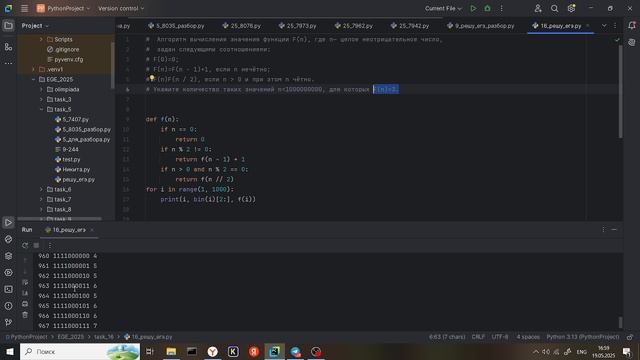Open Python Console icon in left stripe
Viewport: 640px width, 360px height.
[x=8, y=272]
